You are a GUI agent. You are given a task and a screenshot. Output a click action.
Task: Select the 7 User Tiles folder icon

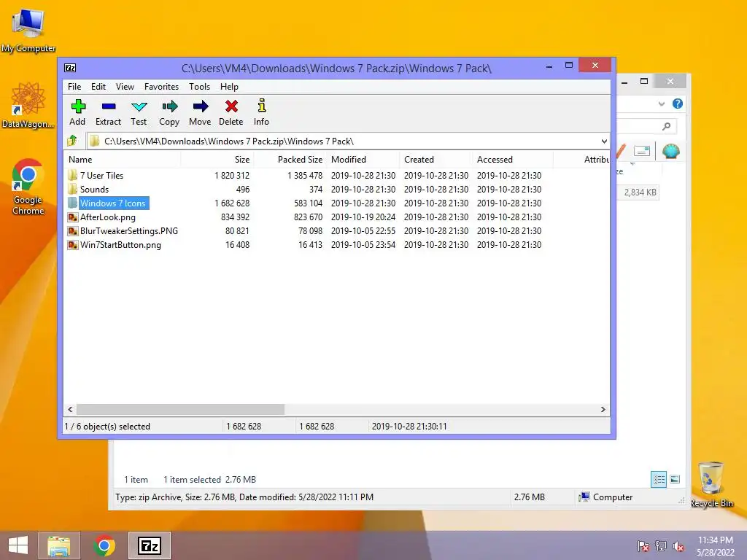[x=73, y=175]
